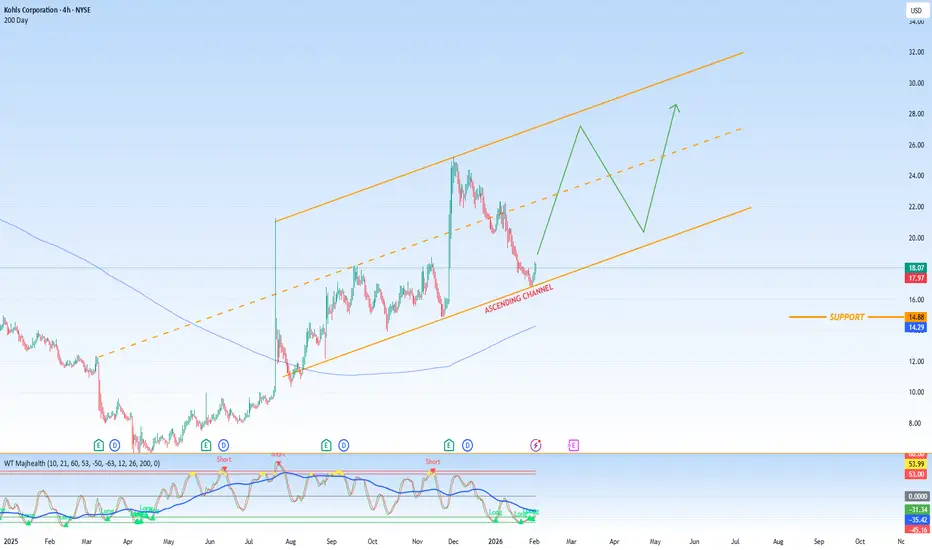Click the 8.00 level on the price axis

(916, 423)
